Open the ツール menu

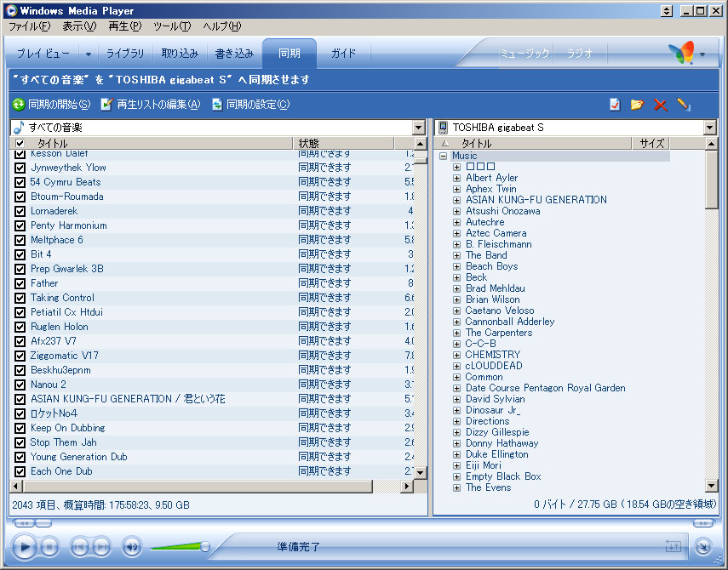point(172,26)
